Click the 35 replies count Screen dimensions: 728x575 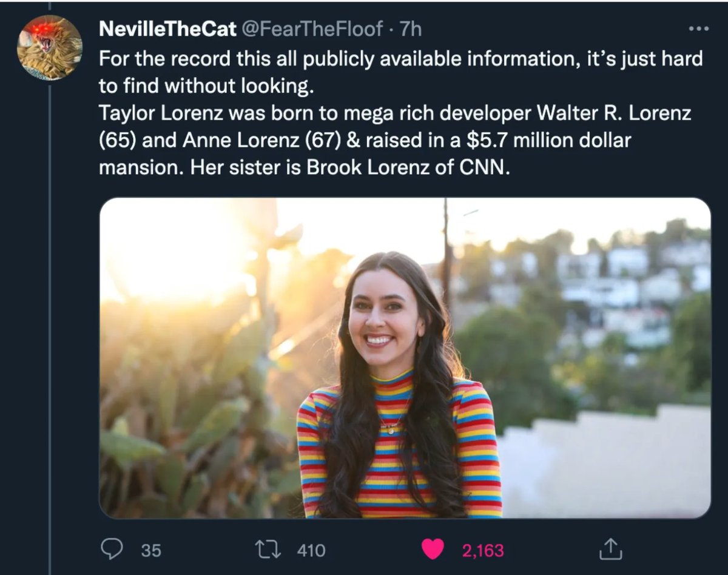click(152, 550)
